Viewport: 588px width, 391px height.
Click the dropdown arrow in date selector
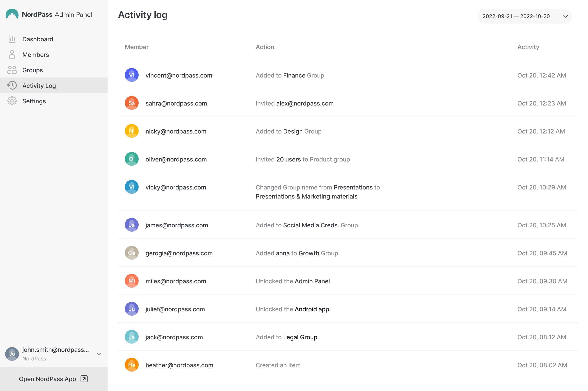[x=565, y=16]
